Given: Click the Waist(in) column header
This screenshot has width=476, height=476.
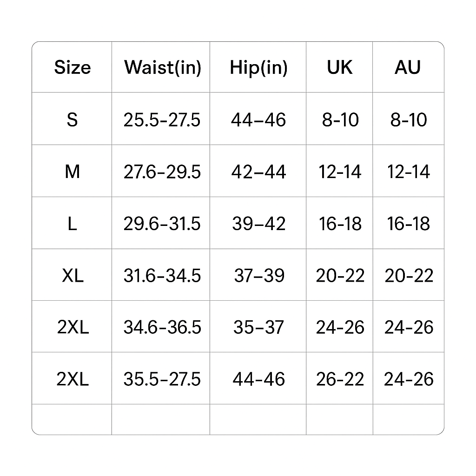Looking at the screenshot, I should [x=162, y=67].
